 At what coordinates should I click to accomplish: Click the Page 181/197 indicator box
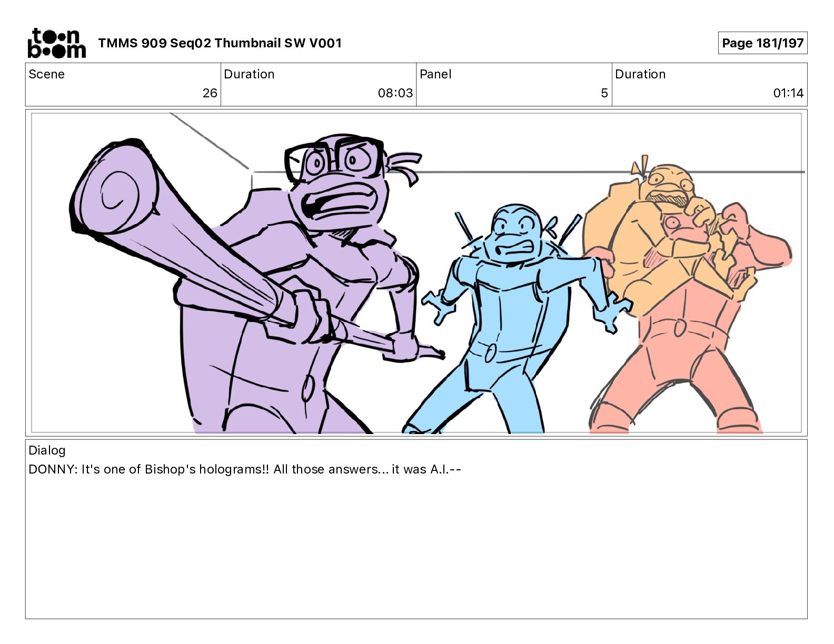pos(762,43)
